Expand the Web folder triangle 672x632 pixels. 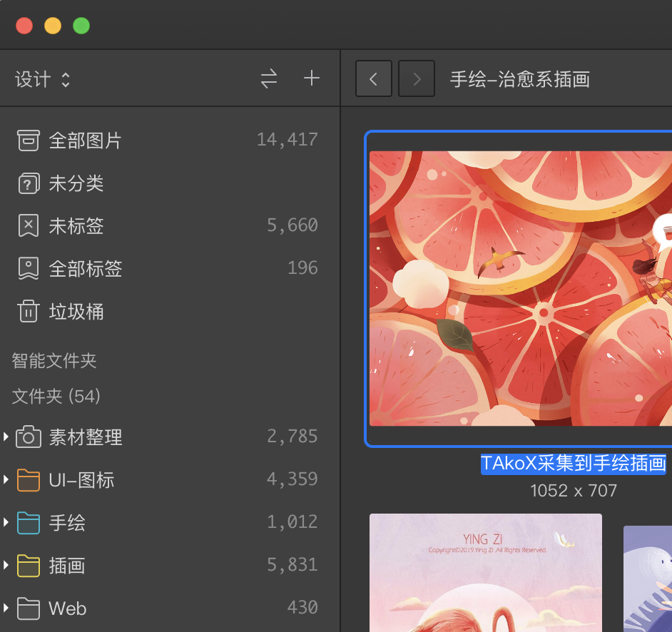tap(6, 608)
